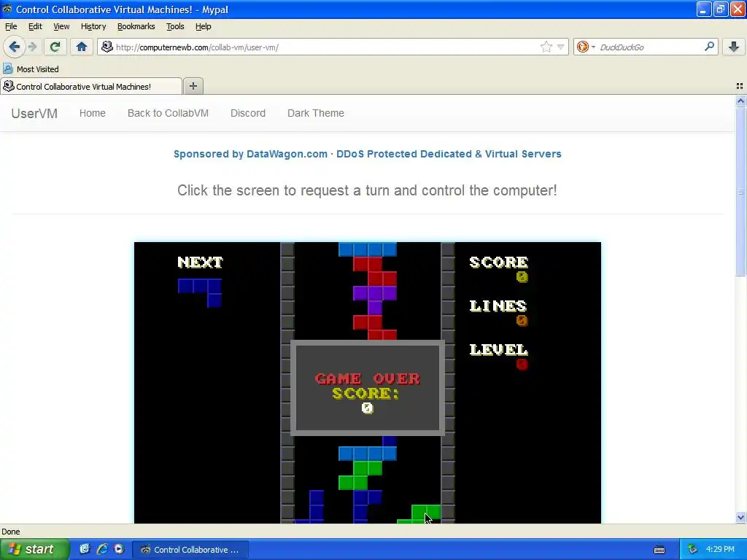
Task: Switch to Dark Theme
Action: point(316,113)
